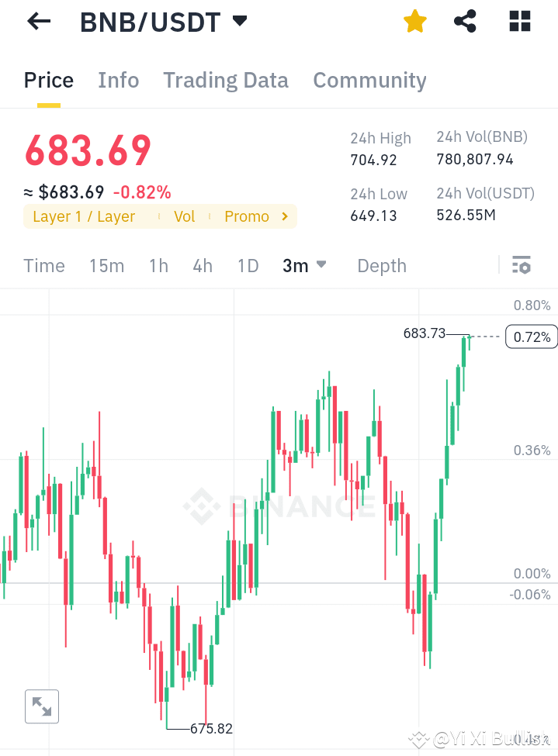Open the markets grid icon
Screen dimensions: 558x756
pos(518,21)
